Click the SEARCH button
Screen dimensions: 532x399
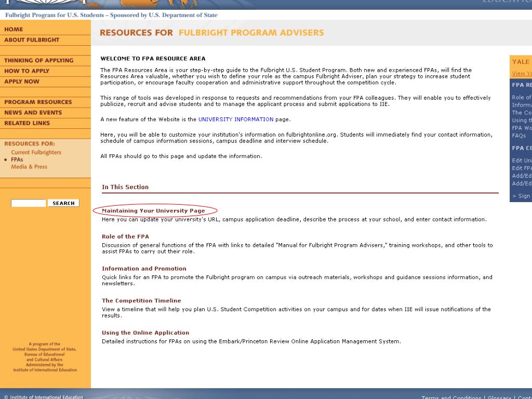(x=63, y=203)
